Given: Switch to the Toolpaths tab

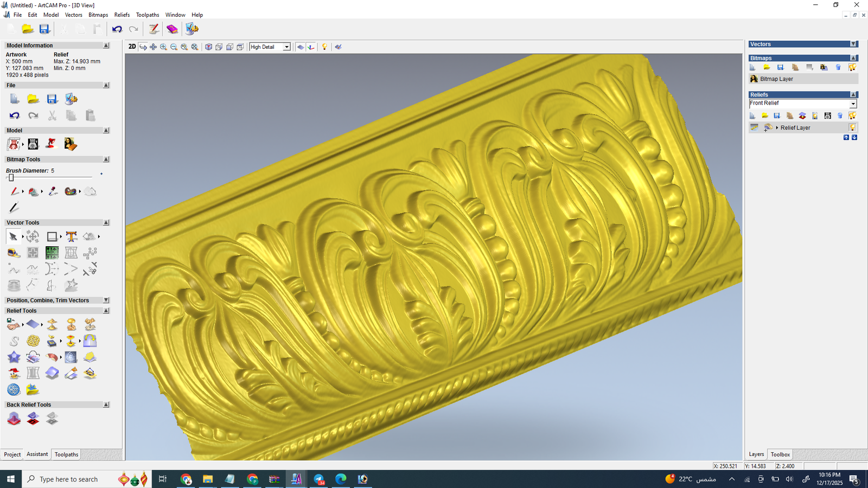Looking at the screenshot, I should pyautogui.click(x=66, y=454).
